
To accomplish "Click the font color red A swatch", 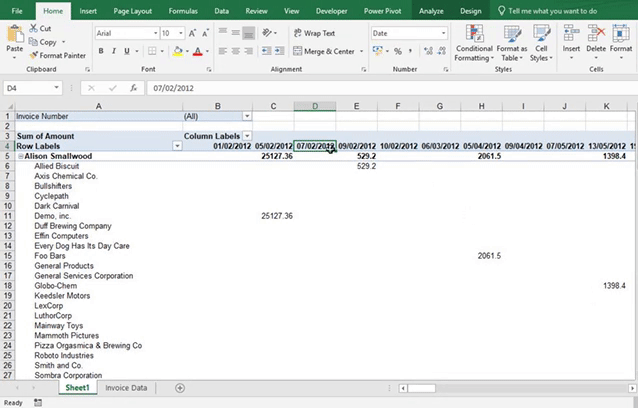I will point(197,51).
